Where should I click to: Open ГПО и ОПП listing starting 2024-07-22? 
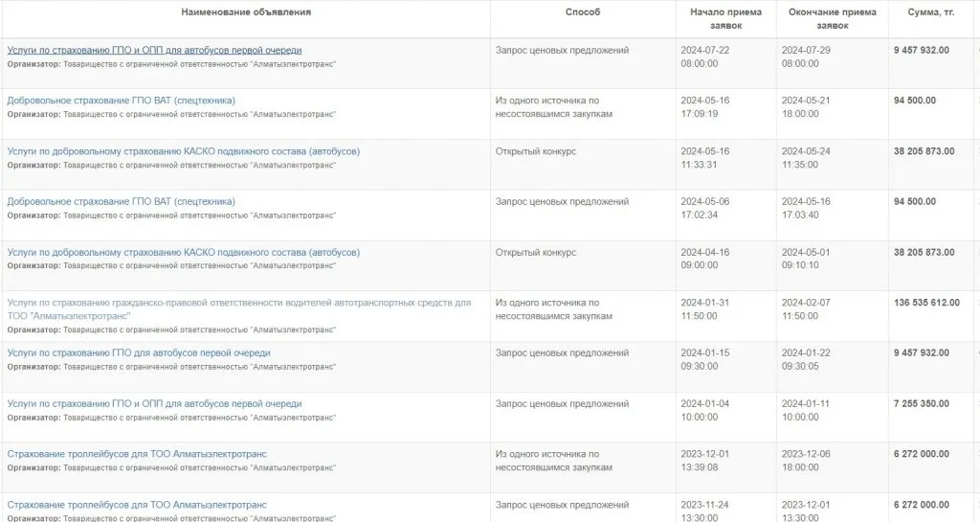coord(154,50)
